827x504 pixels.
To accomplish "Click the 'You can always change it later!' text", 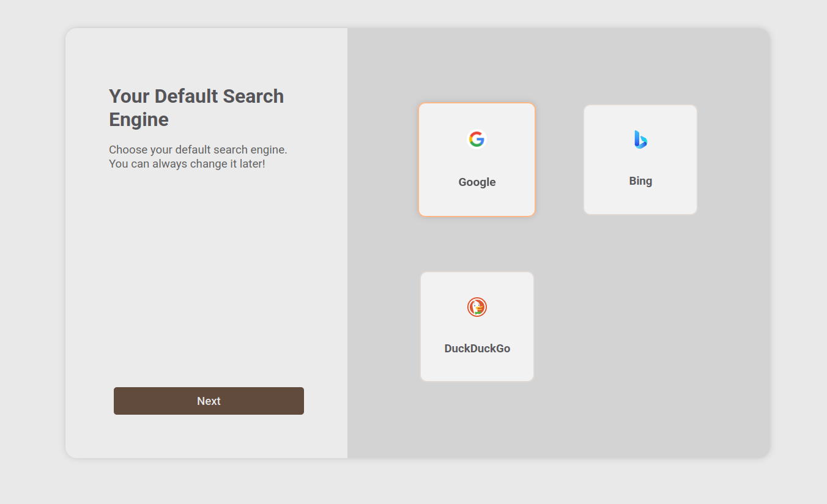I will pos(187,164).
